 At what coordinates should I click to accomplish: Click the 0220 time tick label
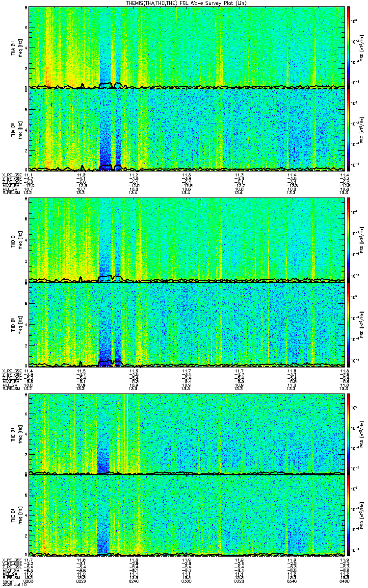(81, 581)
